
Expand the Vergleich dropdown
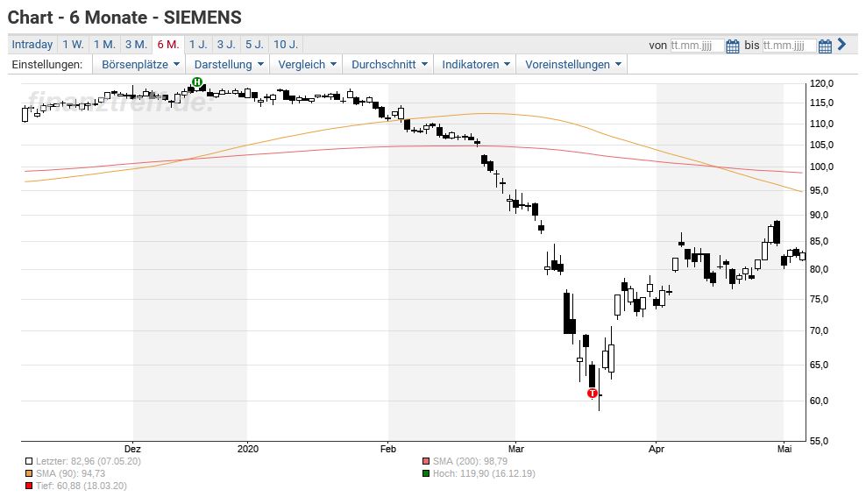pos(307,65)
